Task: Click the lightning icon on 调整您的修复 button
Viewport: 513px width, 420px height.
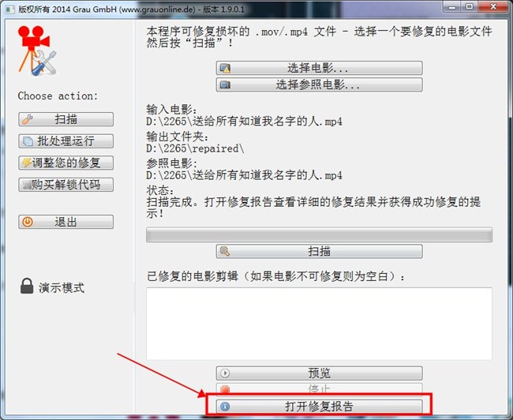Action: [27, 163]
